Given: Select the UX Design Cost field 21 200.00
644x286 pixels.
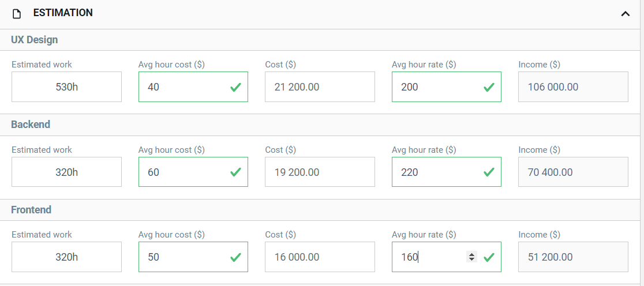Looking at the screenshot, I should pyautogui.click(x=320, y=87).
